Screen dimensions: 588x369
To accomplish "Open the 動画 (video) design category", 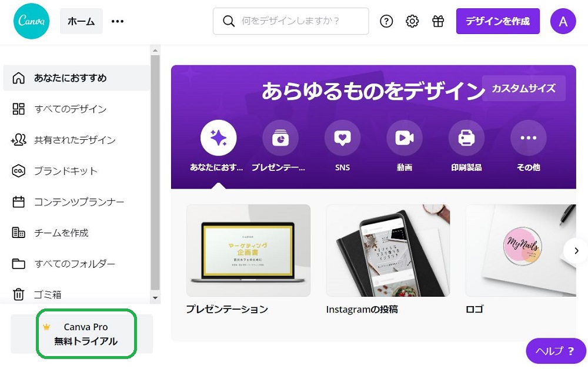I will pos(405,137).
